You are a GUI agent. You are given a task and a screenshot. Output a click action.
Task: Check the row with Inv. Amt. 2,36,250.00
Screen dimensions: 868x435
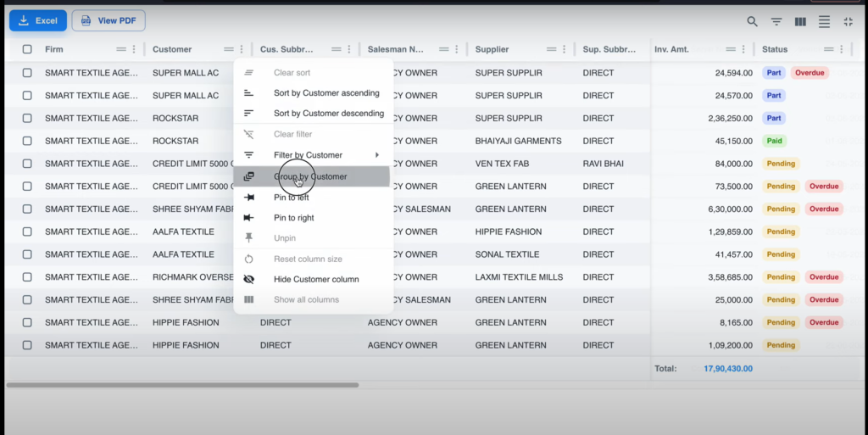pyautogui.click(x=27, y=118)
